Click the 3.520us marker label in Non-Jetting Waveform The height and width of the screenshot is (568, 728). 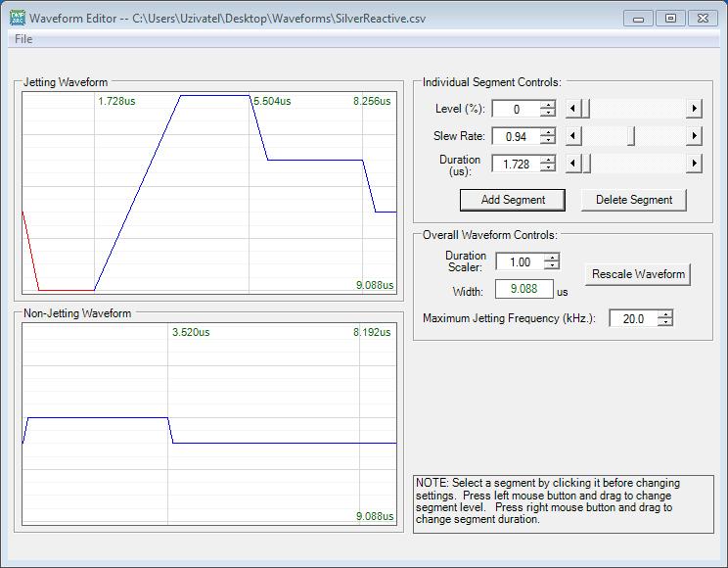pos(191,332)
